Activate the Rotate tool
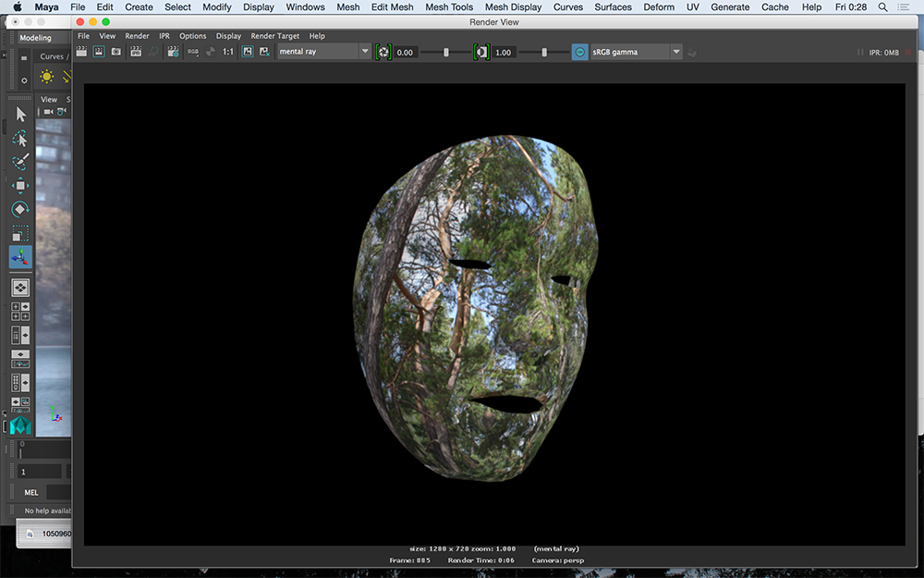The image size is (924, 578). (20, 210)
